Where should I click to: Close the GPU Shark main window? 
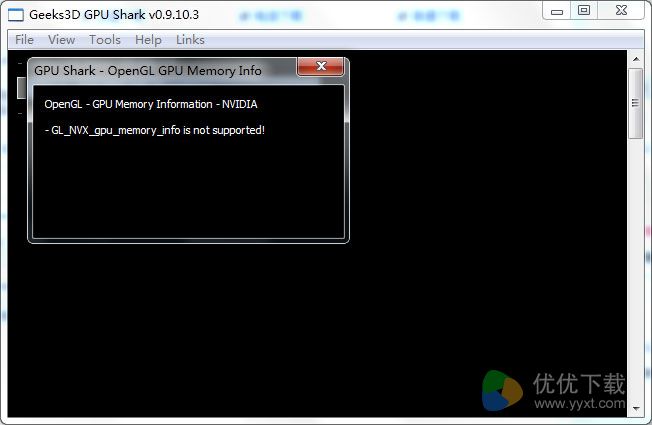pyautogui.click(x=621, y=11)
